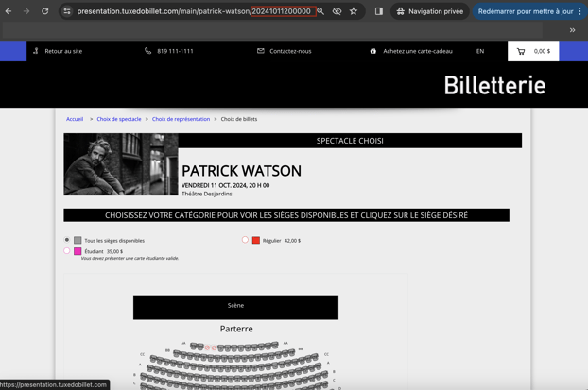This screenshot has width=588, height=390.
Task: Expand the bookmarks overflow chevron
Action: coord(572,30)
